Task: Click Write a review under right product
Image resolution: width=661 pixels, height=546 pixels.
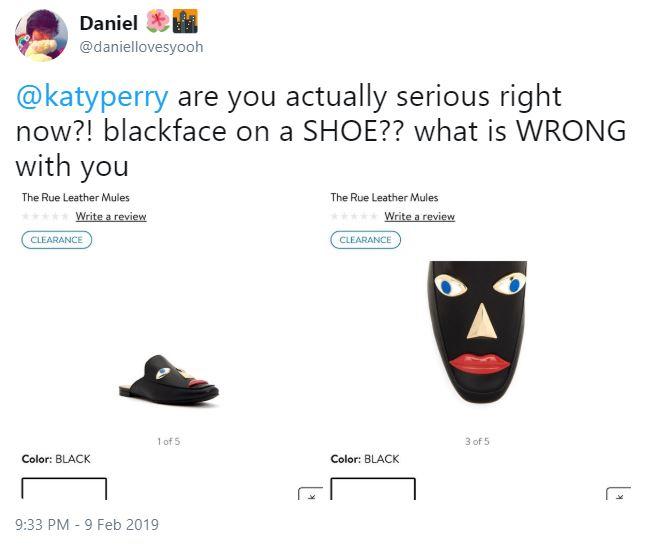Action: pyautogui.click(x=420, y=217)
